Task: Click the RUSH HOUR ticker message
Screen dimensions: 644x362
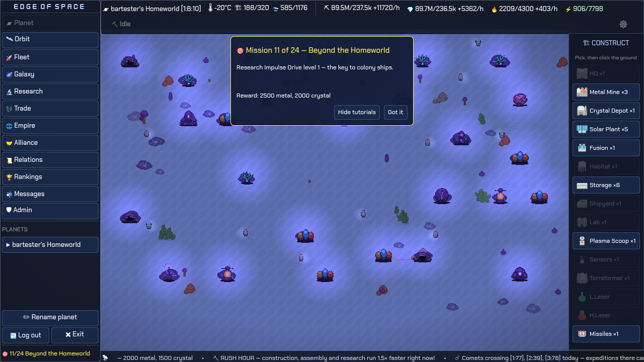Action: (x=324, y=358)
